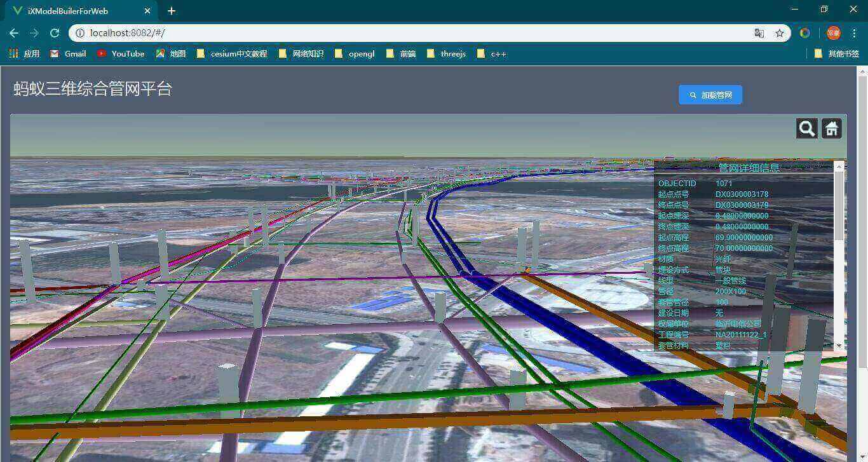
Task: Reload the browser page
Action: coord(55,33)
